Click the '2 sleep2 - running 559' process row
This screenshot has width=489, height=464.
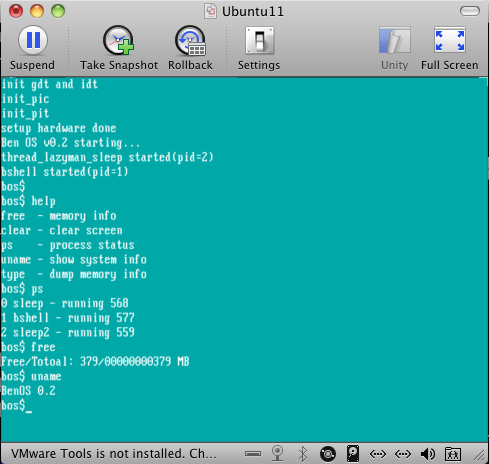[x=68, y=333]
